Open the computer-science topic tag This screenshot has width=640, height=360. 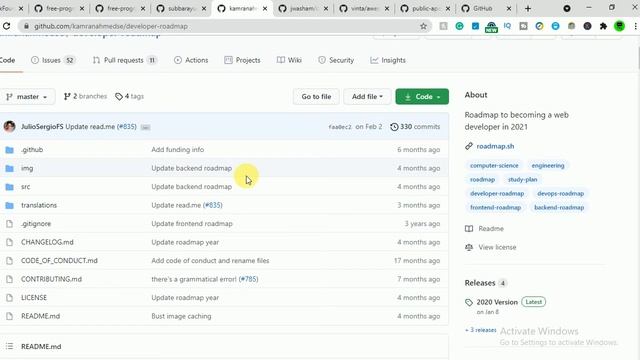(494, 166)
